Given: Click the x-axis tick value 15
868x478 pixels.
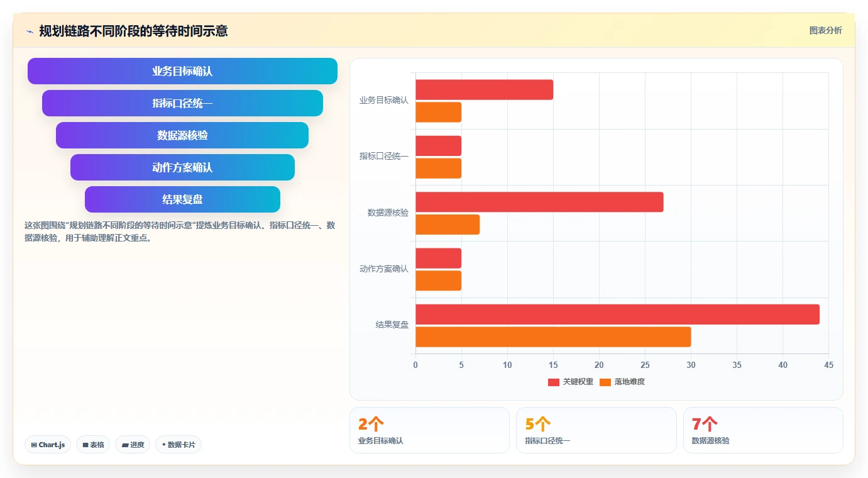Looking at the screenshot, I should (553, 365).
